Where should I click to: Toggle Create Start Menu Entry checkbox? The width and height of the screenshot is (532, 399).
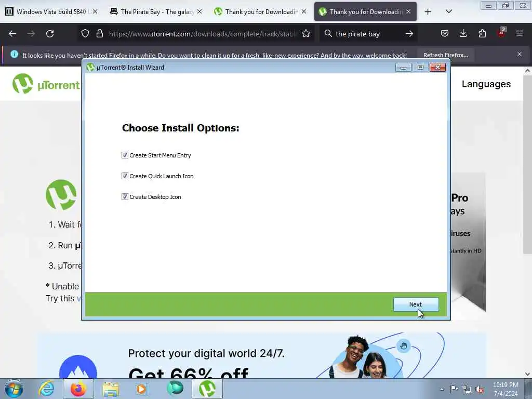(x=125, y=155)
